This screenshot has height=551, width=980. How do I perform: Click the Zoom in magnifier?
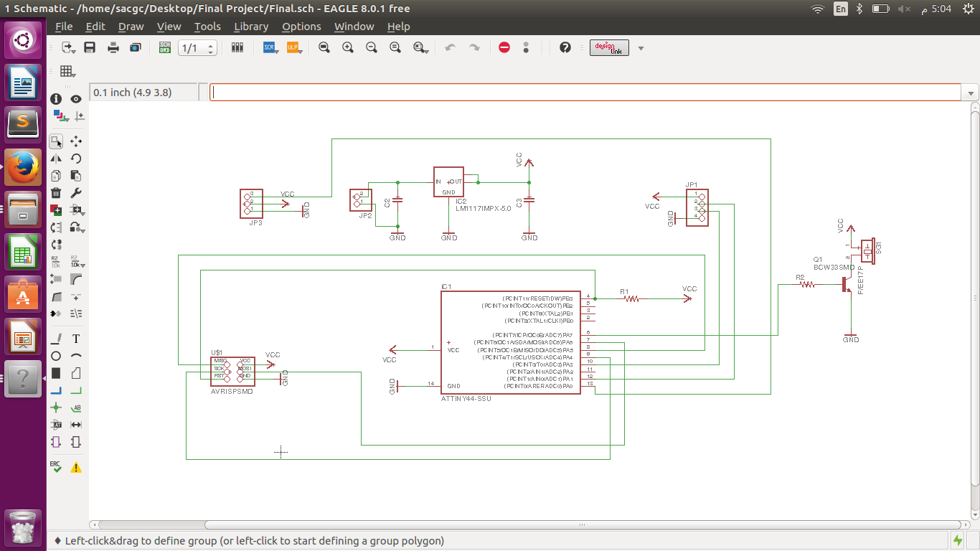(x=348, y=48)
